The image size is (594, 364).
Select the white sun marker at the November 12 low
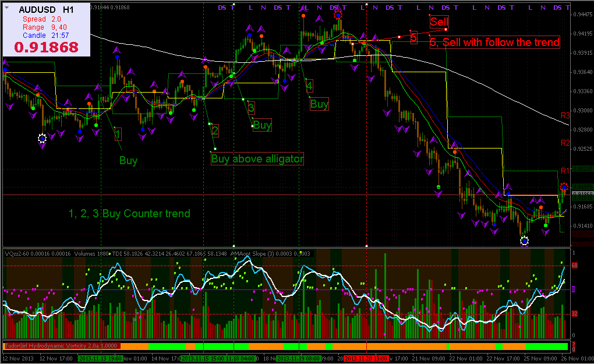[42, 139]
